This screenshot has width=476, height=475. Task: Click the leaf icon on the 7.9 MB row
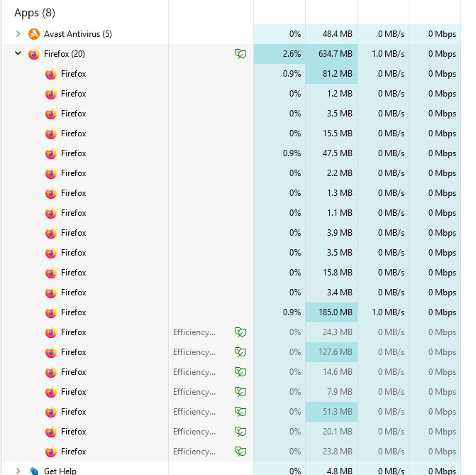tap(240, 392)
